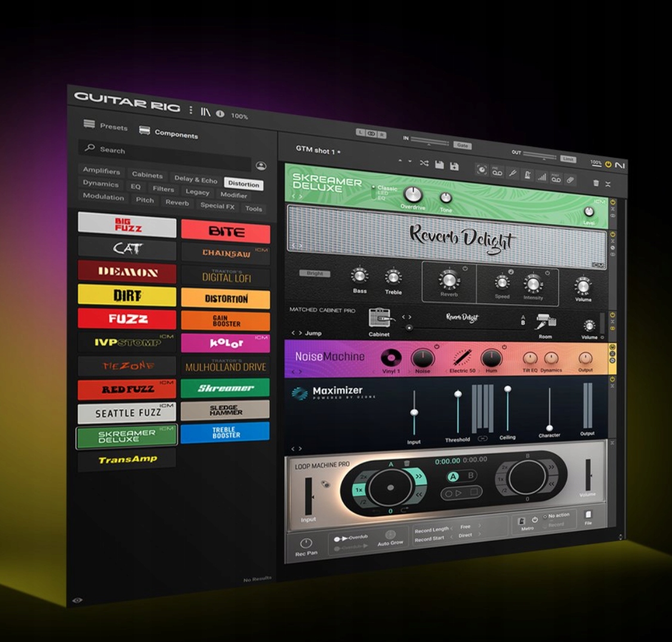Screen dimensions: 672x642
Task: Open the tuner fork tool
Action: click(x=513, y=173)
